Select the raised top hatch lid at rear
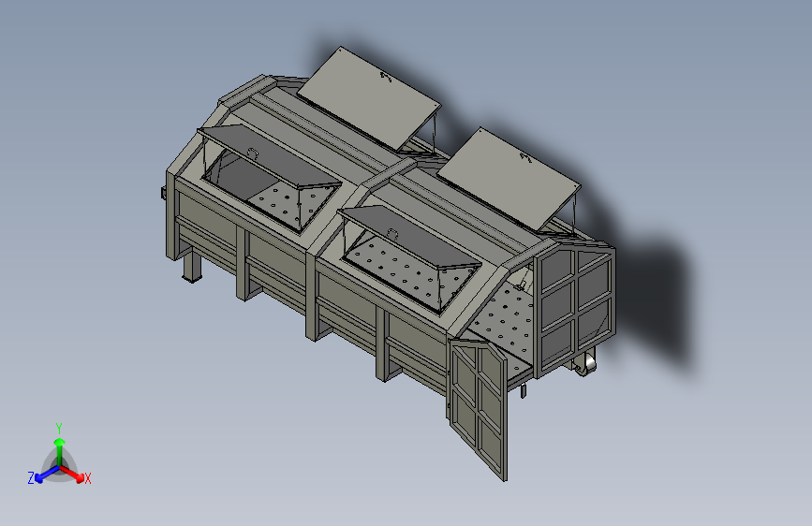The height and width of the screenshot is (526, 812). tap(369, 98)
